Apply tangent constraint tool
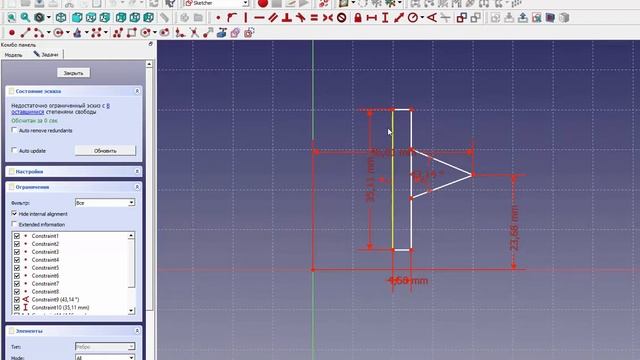Image resolution: width=640 pixels, height=360 pixels. point(300,18)
